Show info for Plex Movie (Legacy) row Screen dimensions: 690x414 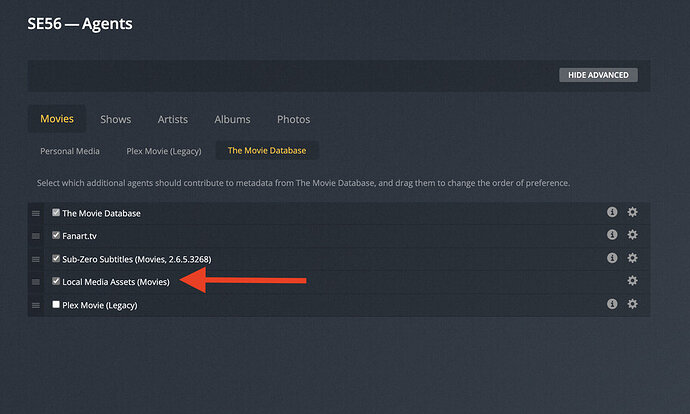(x=612, y=304)
